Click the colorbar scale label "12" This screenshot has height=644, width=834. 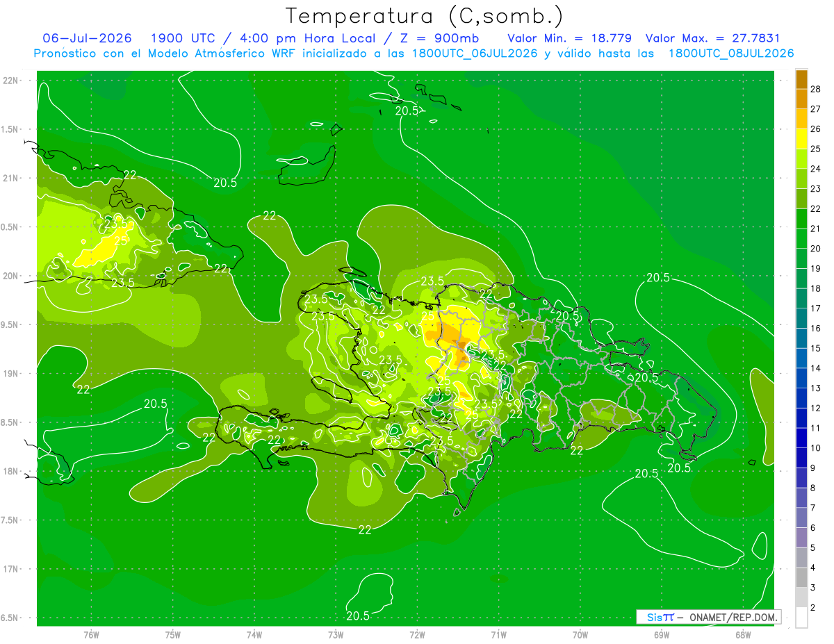[815, 408]
